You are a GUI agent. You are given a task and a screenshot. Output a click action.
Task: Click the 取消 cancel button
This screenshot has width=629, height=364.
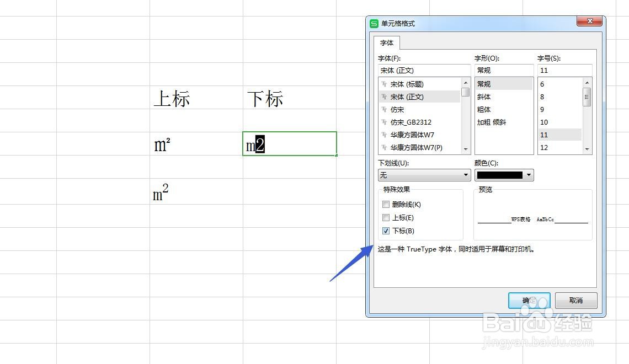[576, 301]
